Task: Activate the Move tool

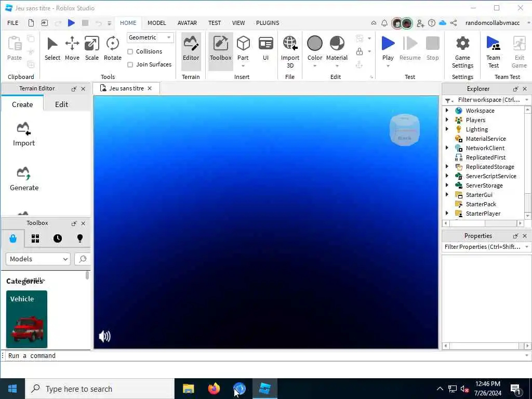Action: (72, 49)
